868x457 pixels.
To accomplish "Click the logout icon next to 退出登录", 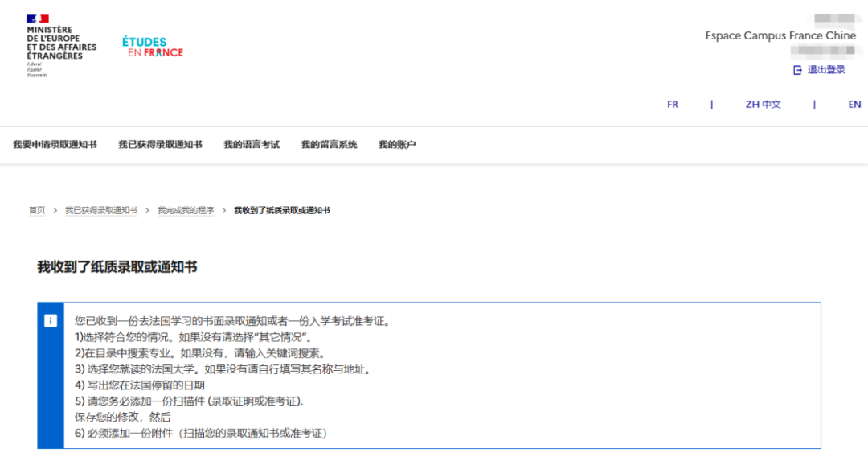I will click(x=797, y=70).
